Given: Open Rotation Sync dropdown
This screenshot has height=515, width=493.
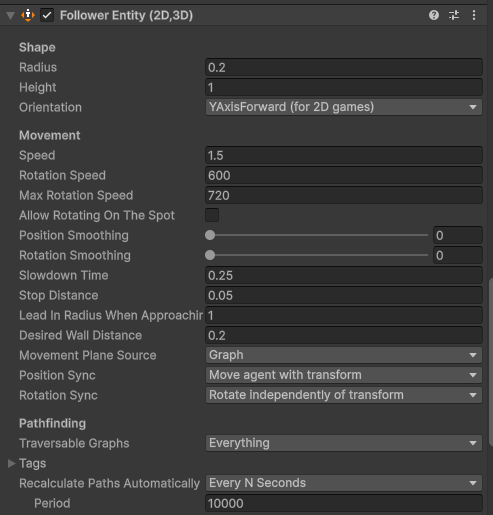Looking at the screenshot, I should coord(344,395).
